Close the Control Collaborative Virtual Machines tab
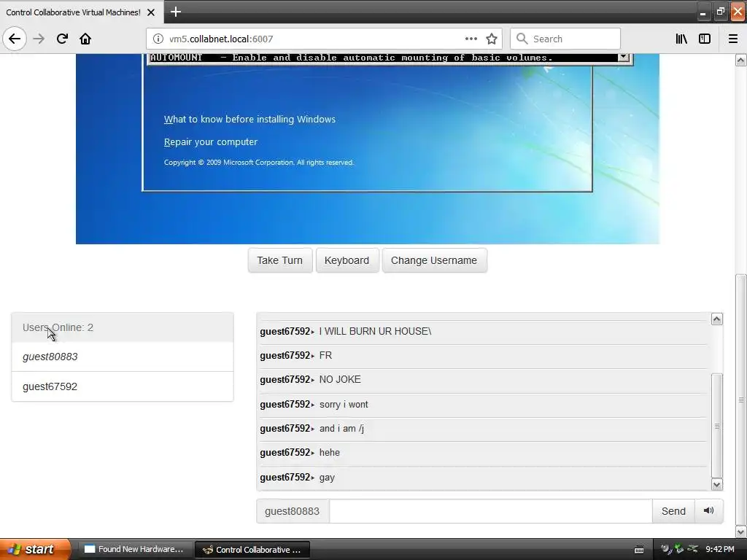 tap(151, 12)
